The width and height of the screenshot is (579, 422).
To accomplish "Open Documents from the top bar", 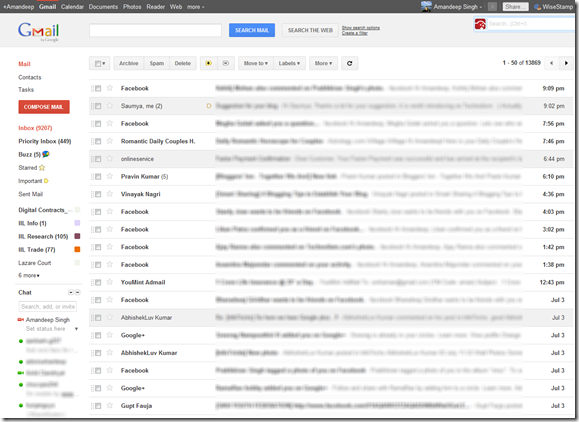I will tap(103, 7).
